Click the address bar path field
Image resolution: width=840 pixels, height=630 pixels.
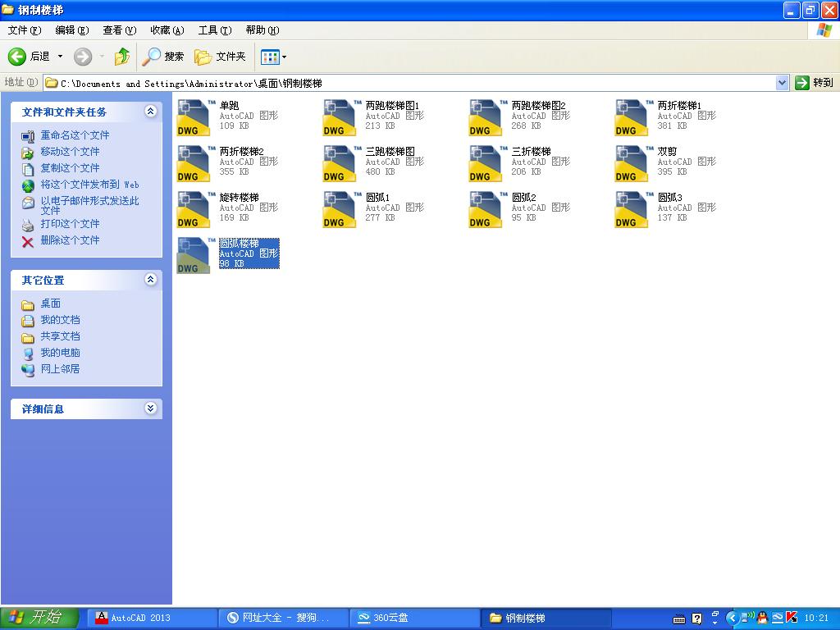click(409, 83)
